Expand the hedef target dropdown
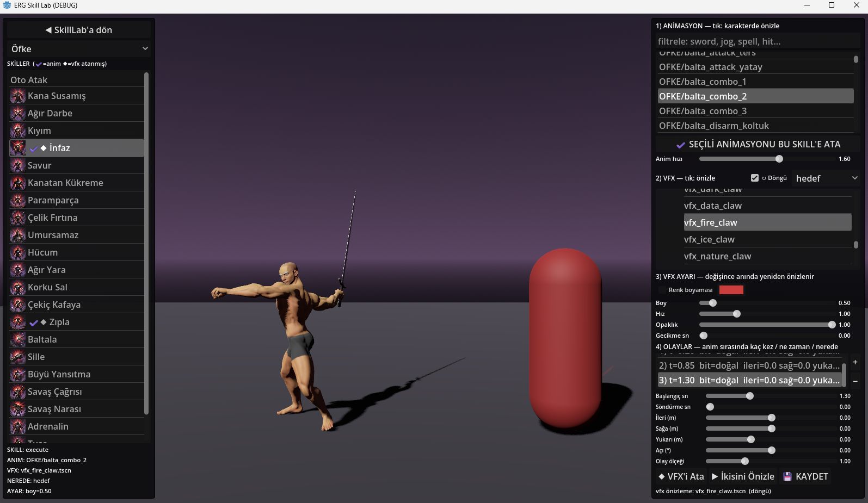 [826, 178]
